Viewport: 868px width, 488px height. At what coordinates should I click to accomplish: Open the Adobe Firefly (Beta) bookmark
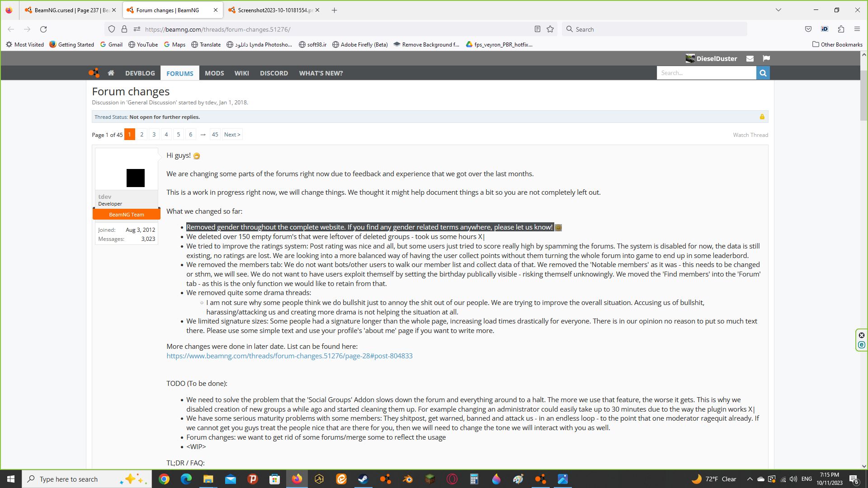tap(360, 44)
